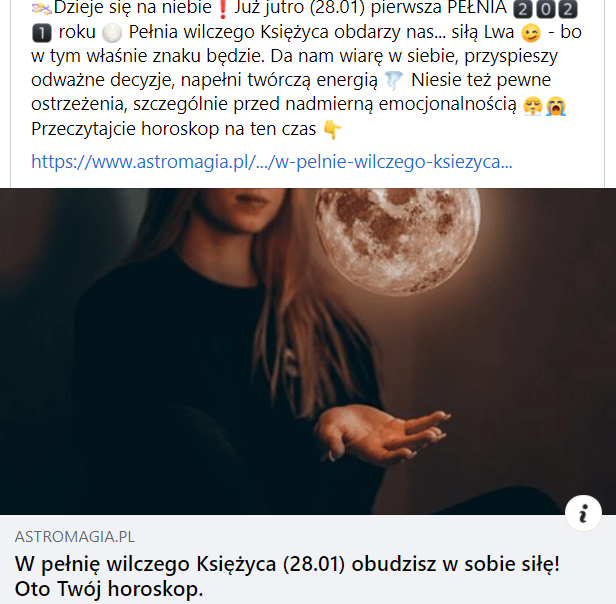616x604 pixels.
Task: Click the loudly crying face emoji
Action: tap(556, 106)
